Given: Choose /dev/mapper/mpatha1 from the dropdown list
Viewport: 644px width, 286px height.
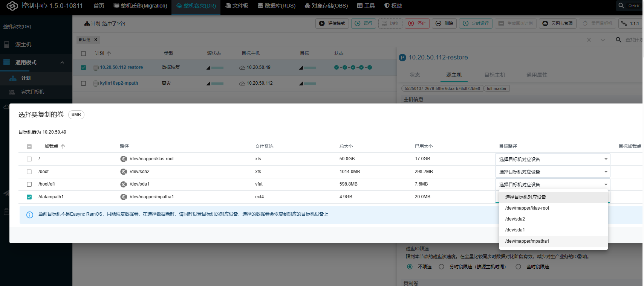Looking at the screenshot, I should tap(527, 241).
